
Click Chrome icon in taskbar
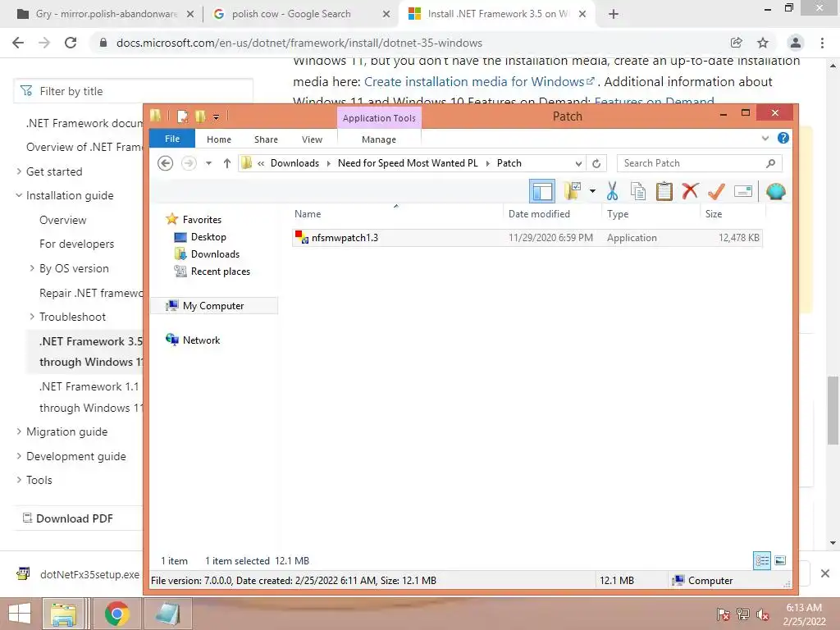117,614
